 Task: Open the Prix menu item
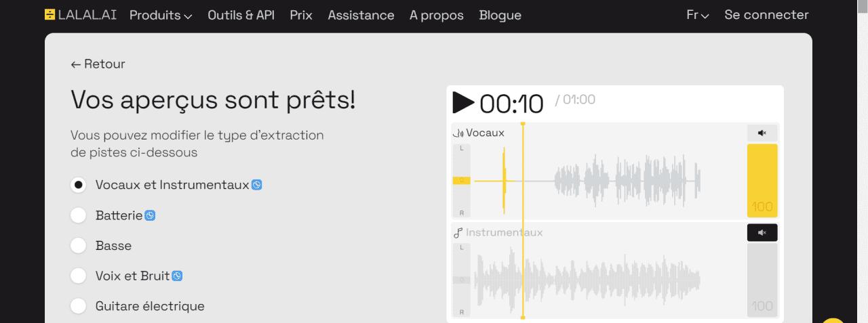(x=301, y=15)
